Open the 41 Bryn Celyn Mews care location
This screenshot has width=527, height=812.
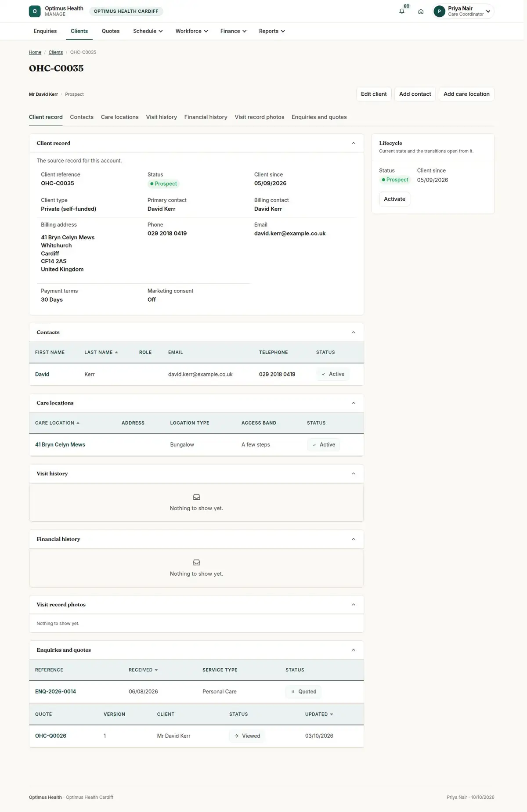tap(60, 445)
